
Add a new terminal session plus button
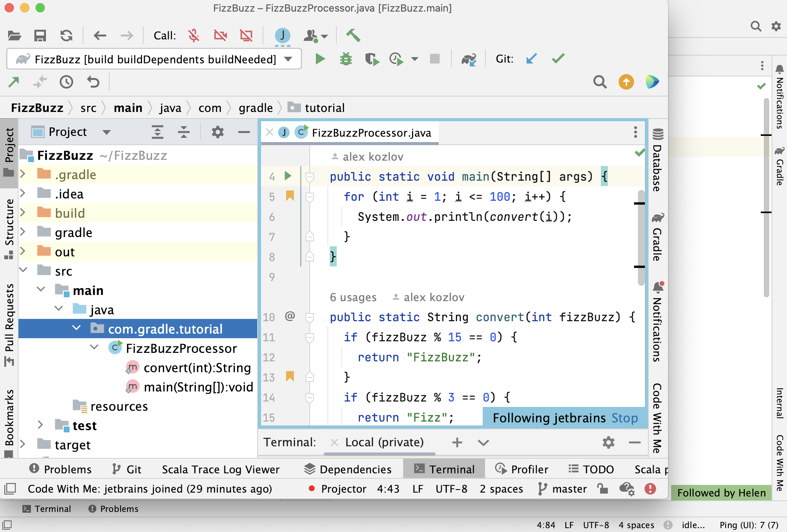pyautogui.click(x=457, y=442)
